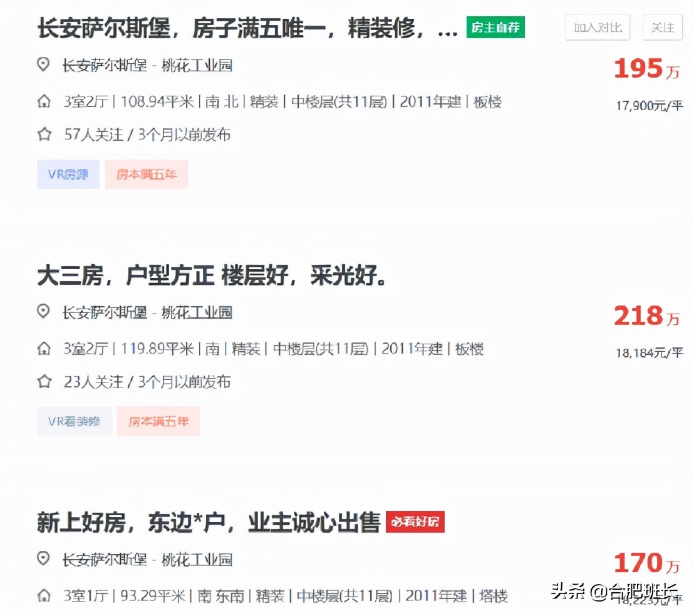Image resolution: width=694 pixels, height=616 pixels.
Task: Select the VR房源 badge on the first listing
Action: click(68, 174)
